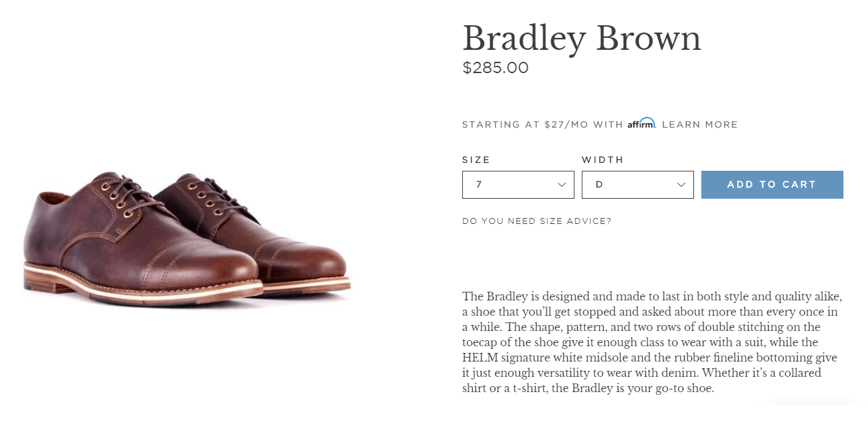Image resolution: width=868 pixels, height=424 pixels.
Task: Click the word HELM in the description
Action: pos(477,358)
